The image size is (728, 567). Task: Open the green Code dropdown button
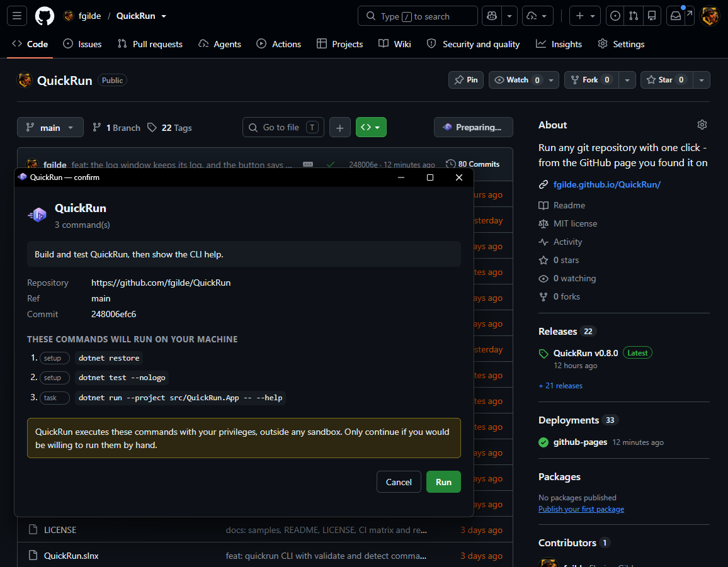[x=371, y=127]
